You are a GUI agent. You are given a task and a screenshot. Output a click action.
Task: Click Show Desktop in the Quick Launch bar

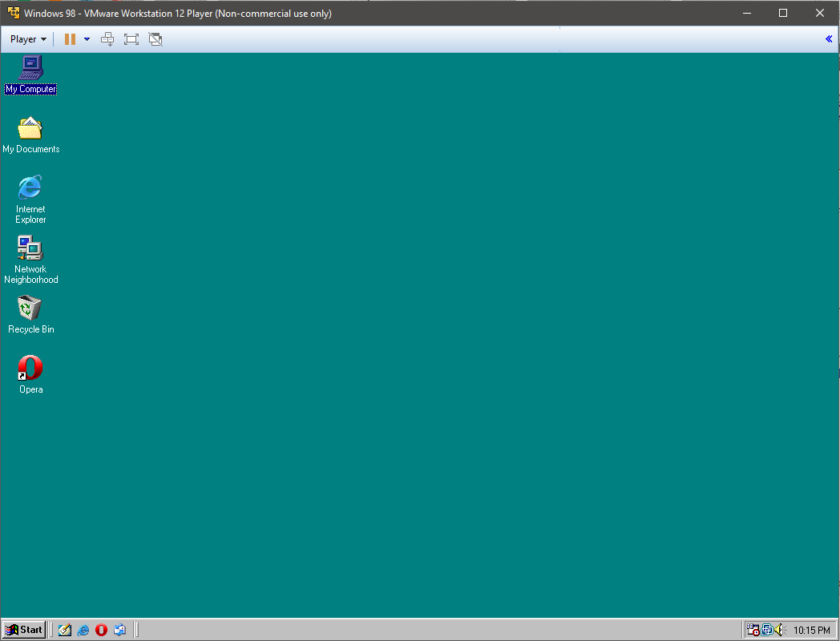(x=64, y=630)
